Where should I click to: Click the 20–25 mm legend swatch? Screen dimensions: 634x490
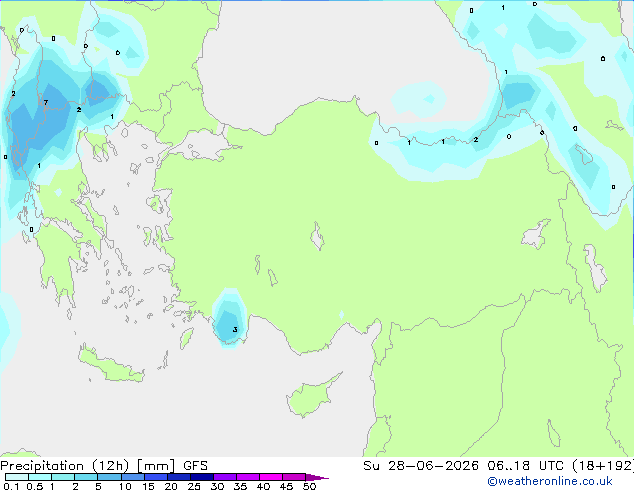(x=179, y=477)
